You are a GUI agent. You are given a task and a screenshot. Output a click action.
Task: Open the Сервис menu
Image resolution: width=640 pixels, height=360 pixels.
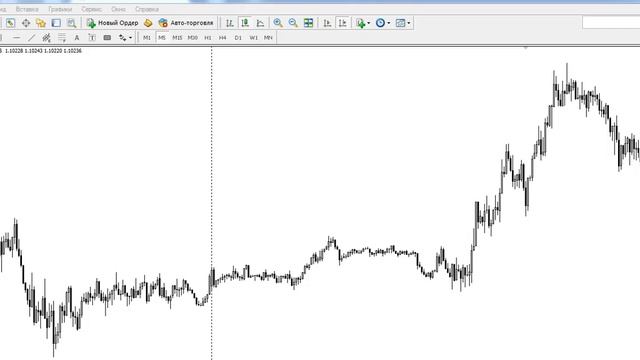click(x=91, y=9)
